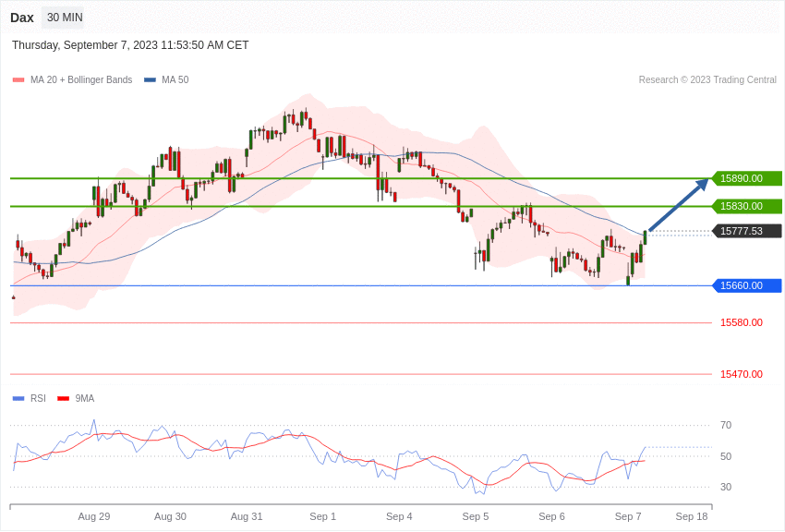Viewport: 785px width, 532px height.
Task: Open the Research Trading Central copyright link
Action: point(707,80)
